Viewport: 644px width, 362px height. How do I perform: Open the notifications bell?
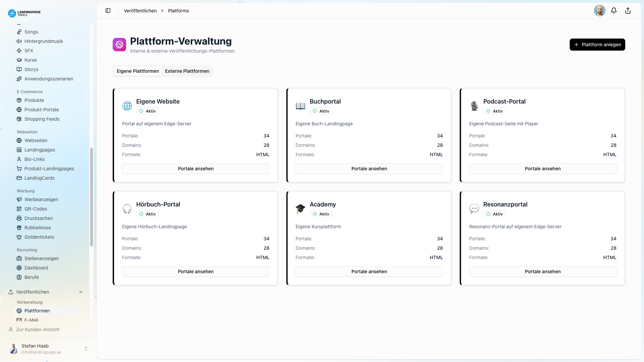[614, 10]
